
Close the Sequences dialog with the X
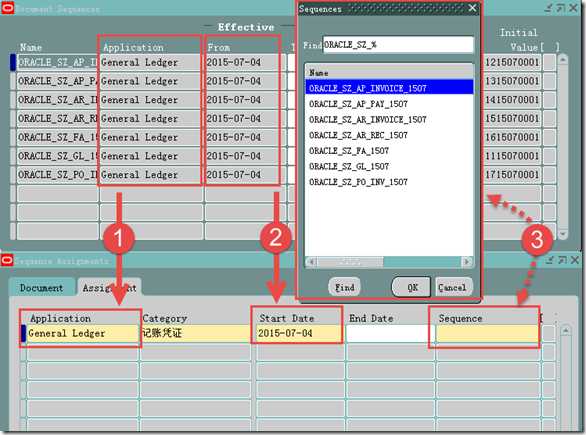(472, 8)
